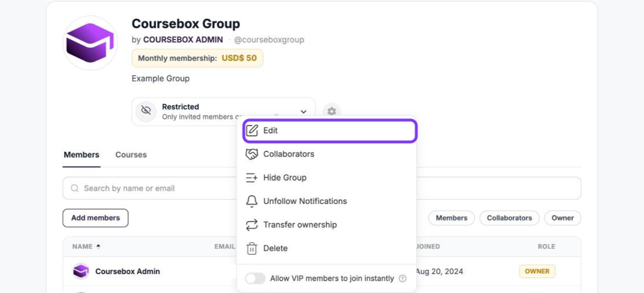
Task: Sort by the NAME column header
Action: 86,247
